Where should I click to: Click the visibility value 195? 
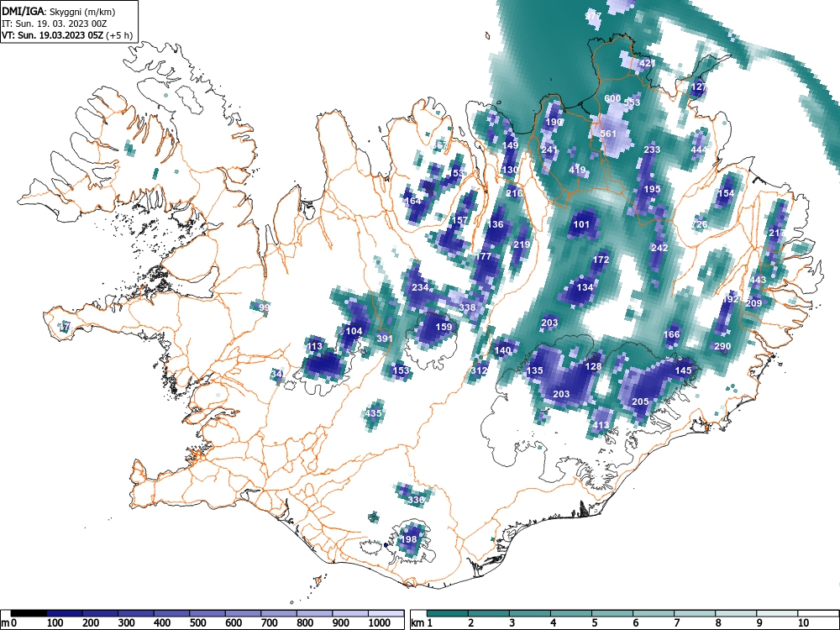(652, 189)
